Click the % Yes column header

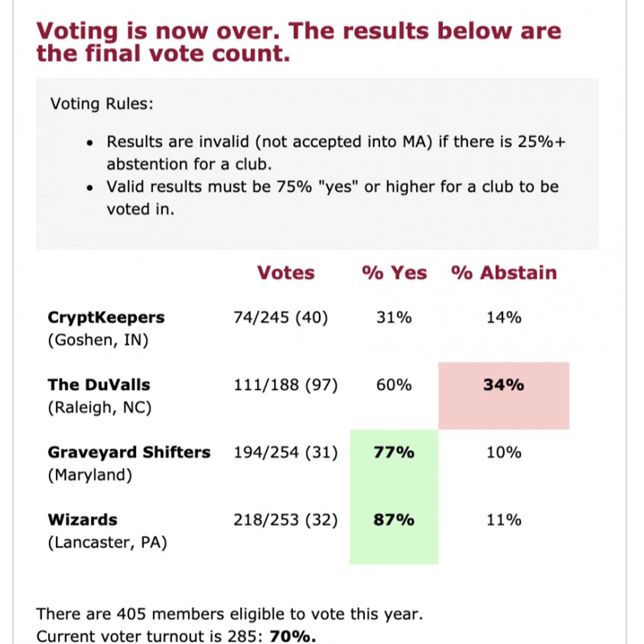(x=394, y=273)
